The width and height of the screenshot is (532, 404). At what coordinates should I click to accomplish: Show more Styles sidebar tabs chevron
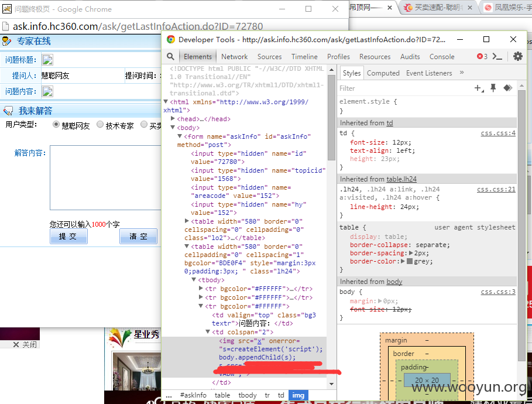[x=462, y=73]
